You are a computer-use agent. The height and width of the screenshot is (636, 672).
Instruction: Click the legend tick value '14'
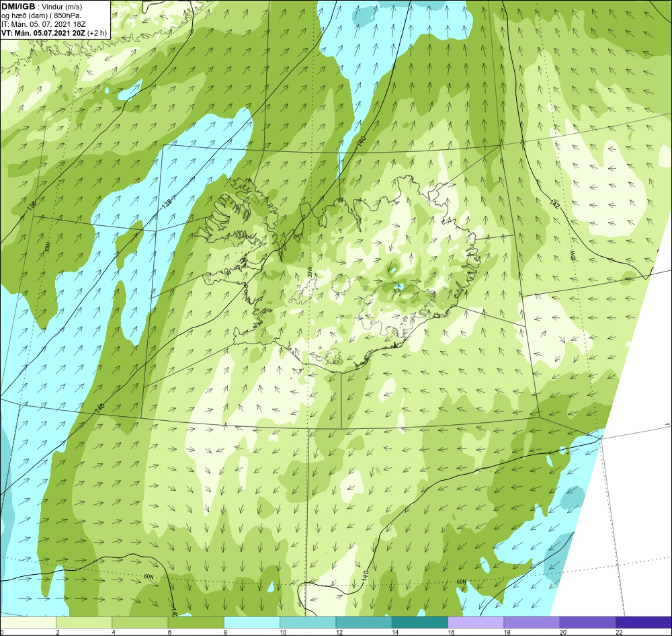394,632
